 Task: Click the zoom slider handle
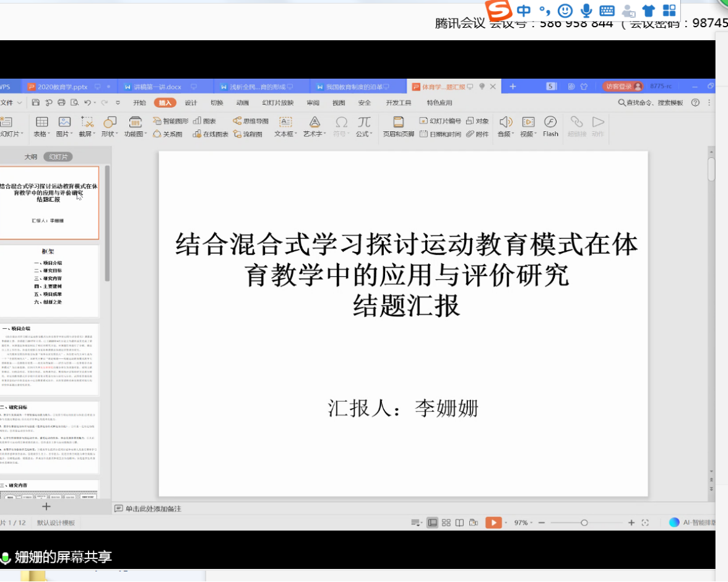[584, 523]
